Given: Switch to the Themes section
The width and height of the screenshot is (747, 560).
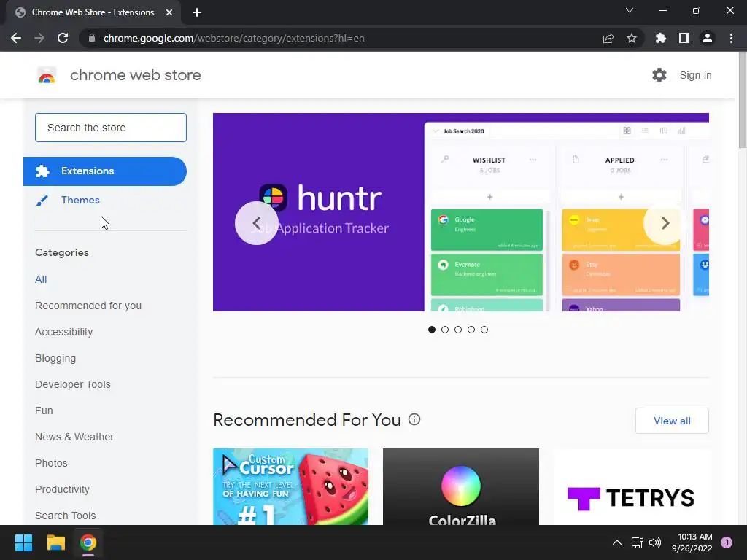Looking at the screenshot, I should pos(80,200).
